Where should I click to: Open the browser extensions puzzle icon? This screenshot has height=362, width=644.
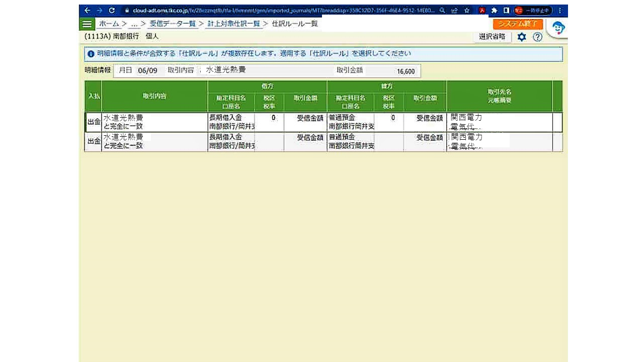click(494, 10)
